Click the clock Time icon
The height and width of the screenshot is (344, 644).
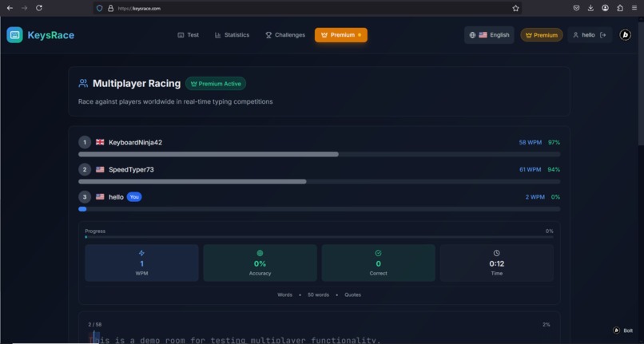496,253
